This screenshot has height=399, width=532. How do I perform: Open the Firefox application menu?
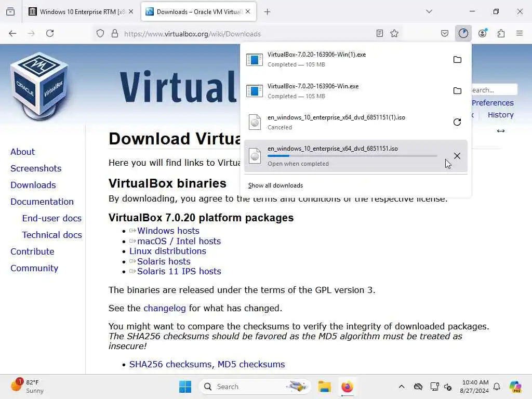point(520,33)
